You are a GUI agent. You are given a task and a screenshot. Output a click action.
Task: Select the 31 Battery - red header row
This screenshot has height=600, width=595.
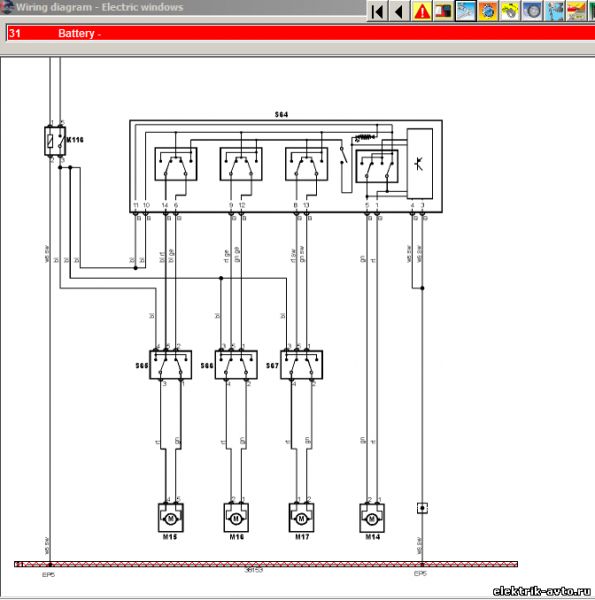point(300,33)
